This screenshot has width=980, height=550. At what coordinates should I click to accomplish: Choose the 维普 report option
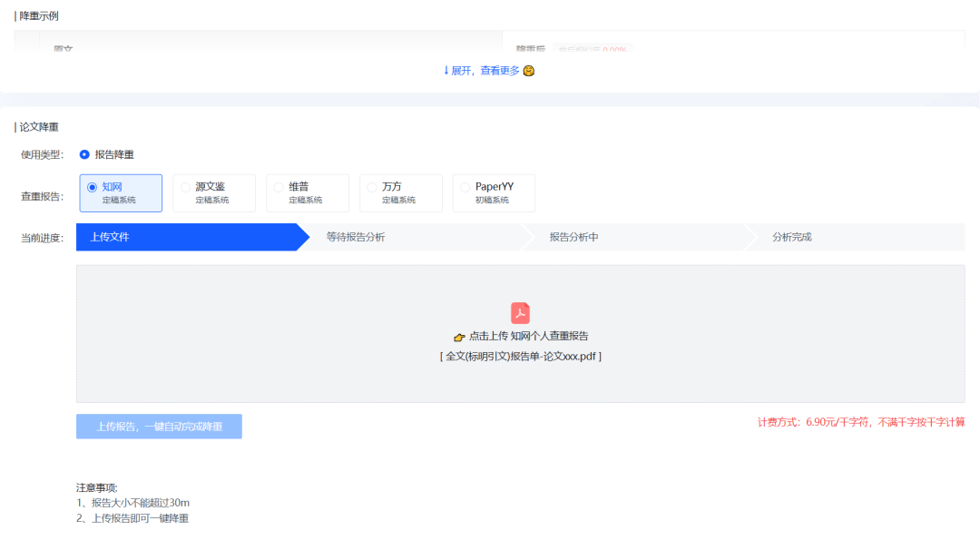coord(308,193)
